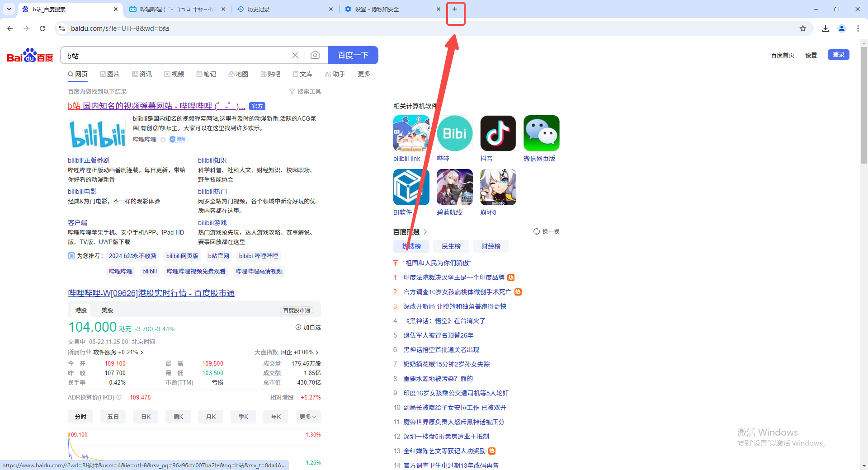View site information icon in address bar

coord(62,28)
